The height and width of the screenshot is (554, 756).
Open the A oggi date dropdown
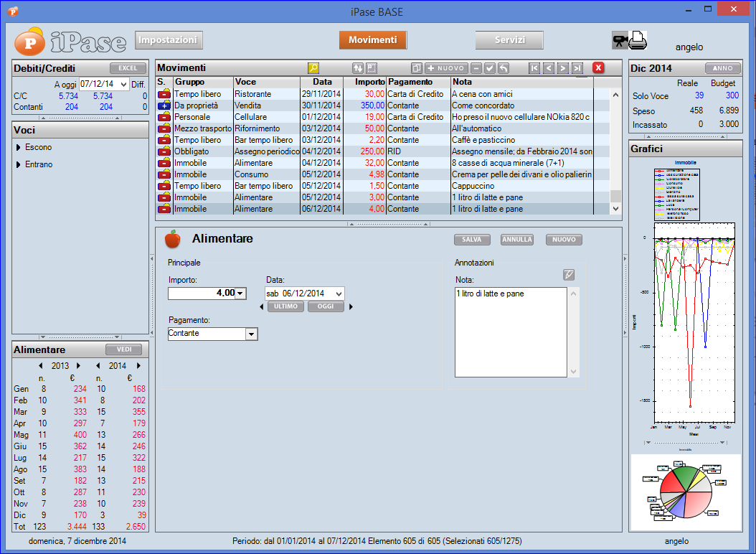[124, 85]
